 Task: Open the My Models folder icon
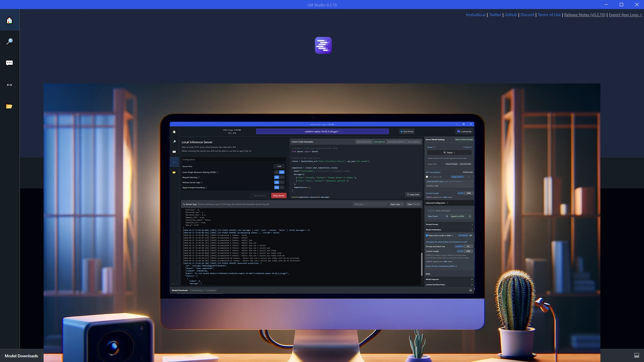point(9,106)
